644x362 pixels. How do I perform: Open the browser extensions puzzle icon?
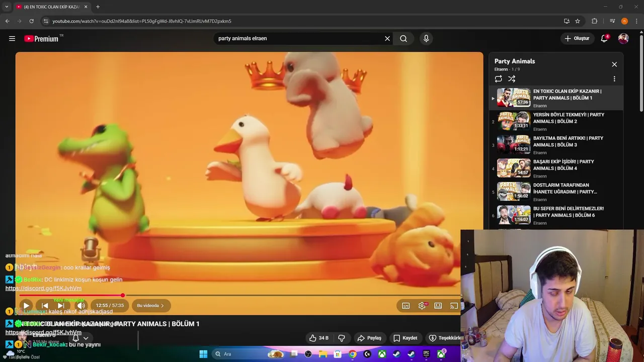click(x=594, y=21)
